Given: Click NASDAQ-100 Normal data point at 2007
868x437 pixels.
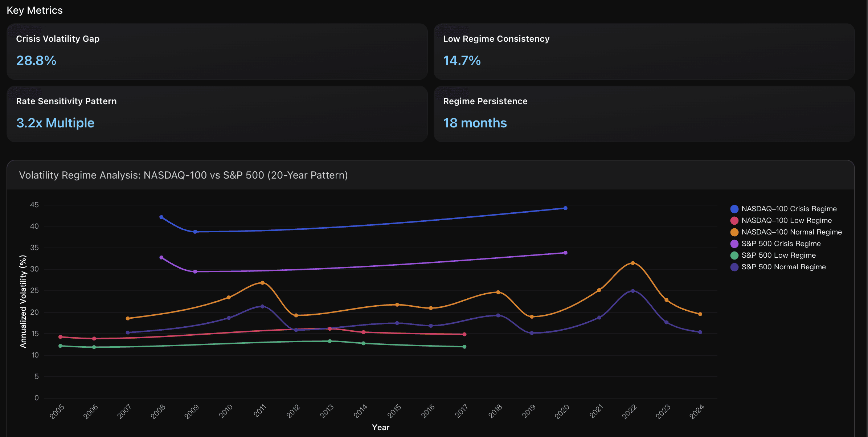Looking at the screenshot, I should pyautogui.click(x=128, y=318).
